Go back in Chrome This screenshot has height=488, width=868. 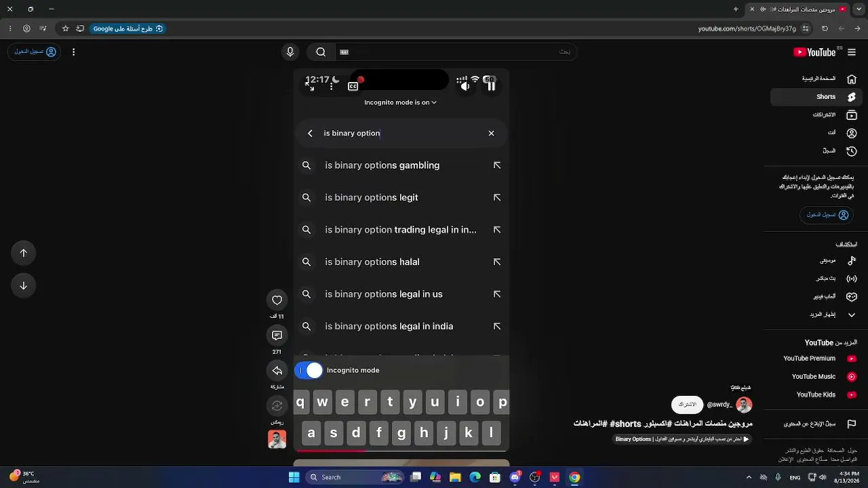click(859, 28)
